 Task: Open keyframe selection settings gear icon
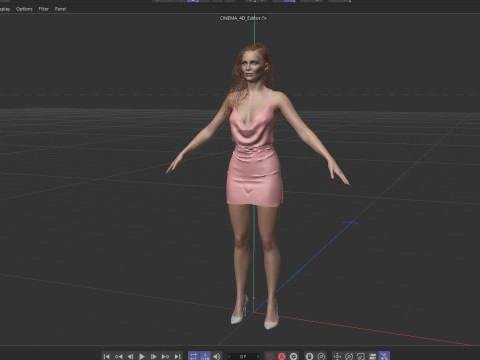coord(294,356)
